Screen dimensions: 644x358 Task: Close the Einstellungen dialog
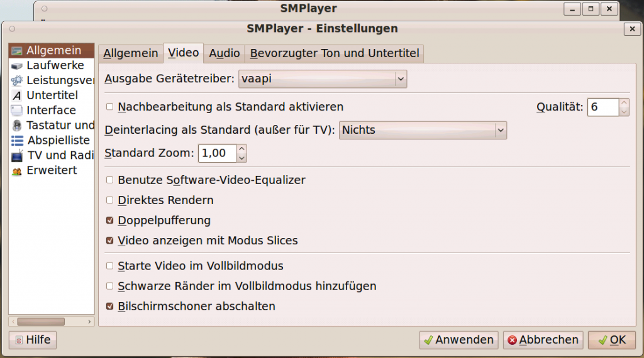tap(632, 29)
